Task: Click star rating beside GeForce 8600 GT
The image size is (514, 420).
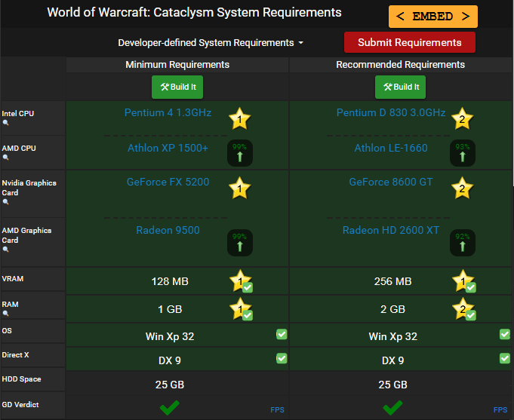Action: [x=462, y=188]
